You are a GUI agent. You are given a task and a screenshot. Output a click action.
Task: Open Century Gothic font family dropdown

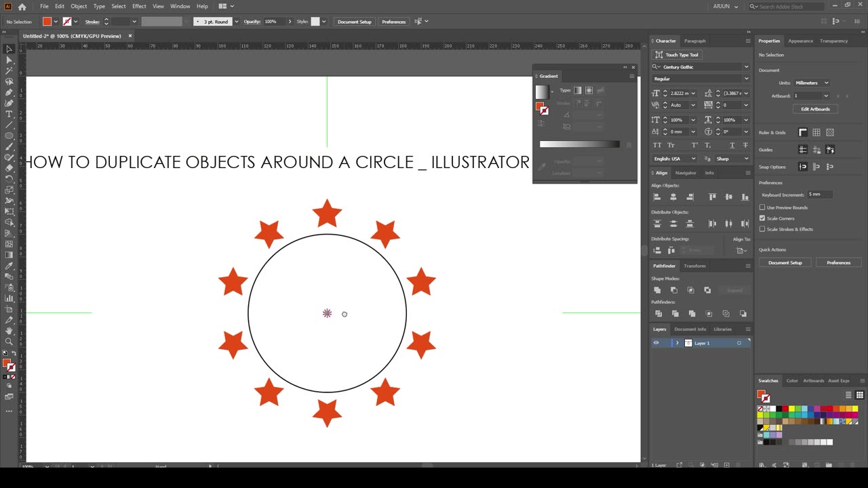pos(746,67)
